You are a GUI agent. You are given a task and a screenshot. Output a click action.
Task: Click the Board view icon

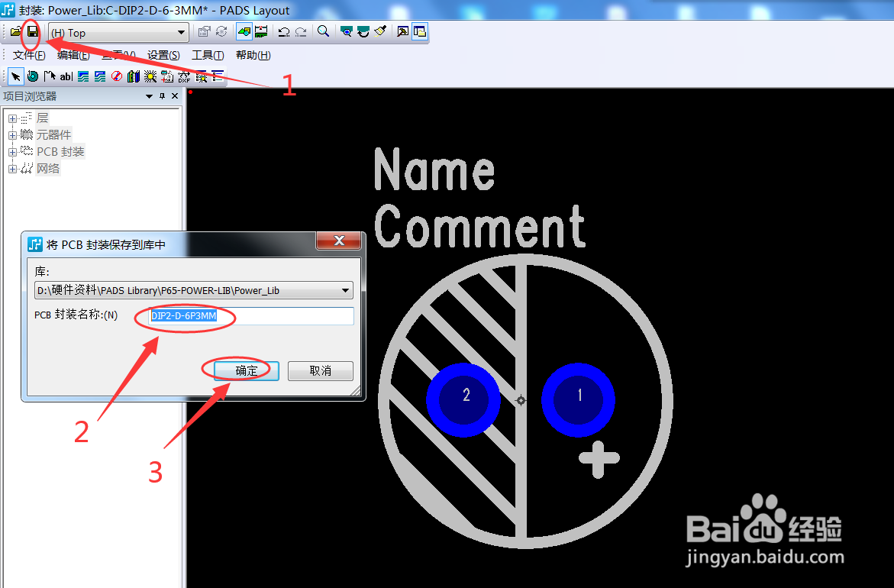coord(346,32)
